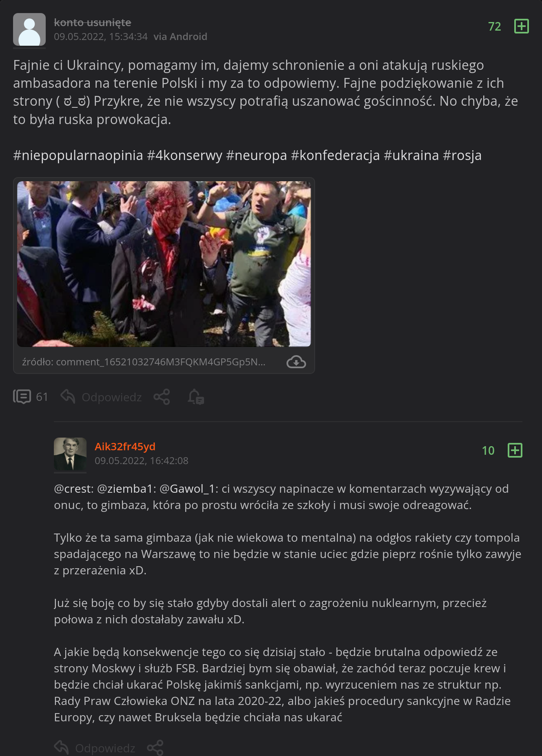Open the Aik32fr45yd username link
542x756 pixels.
(125, 447)
